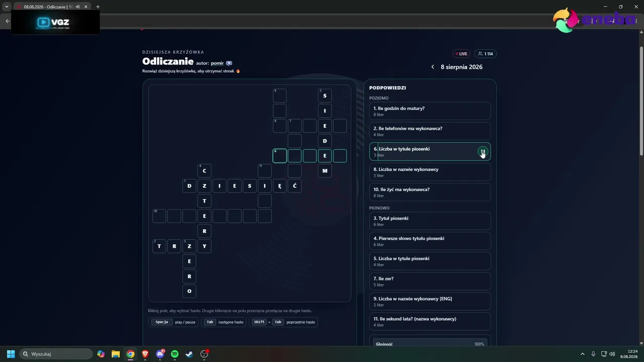Screen dimensions: 644x362
Task: Click the crossword cell containing M
Action: click(325, 171)
